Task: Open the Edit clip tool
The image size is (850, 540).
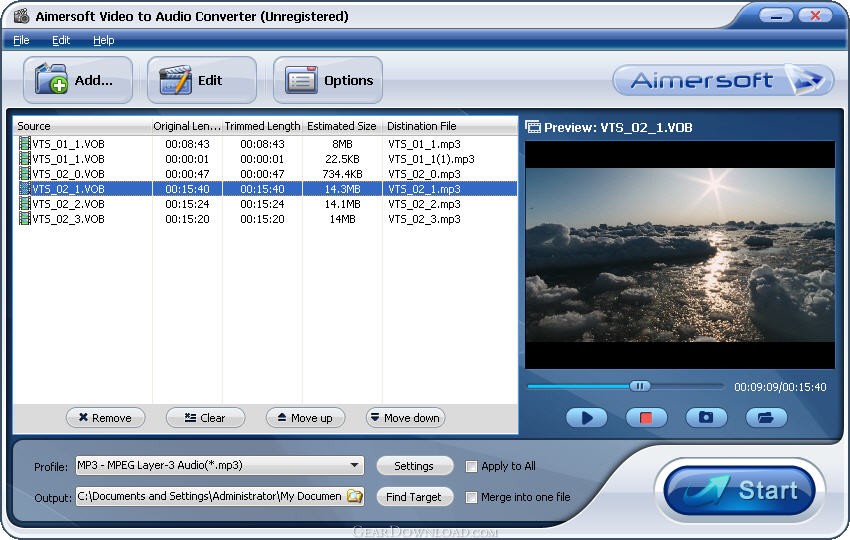Action: pyautogui.click(x=202, y=80)
